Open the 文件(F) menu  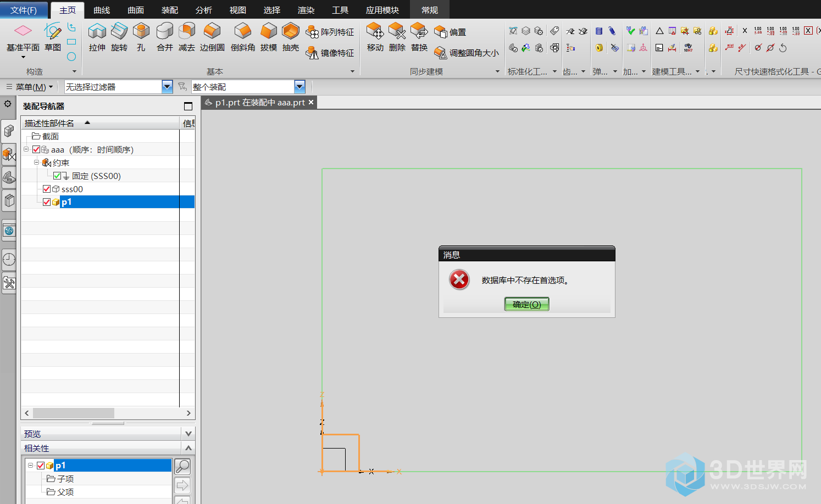pos(24,10)
